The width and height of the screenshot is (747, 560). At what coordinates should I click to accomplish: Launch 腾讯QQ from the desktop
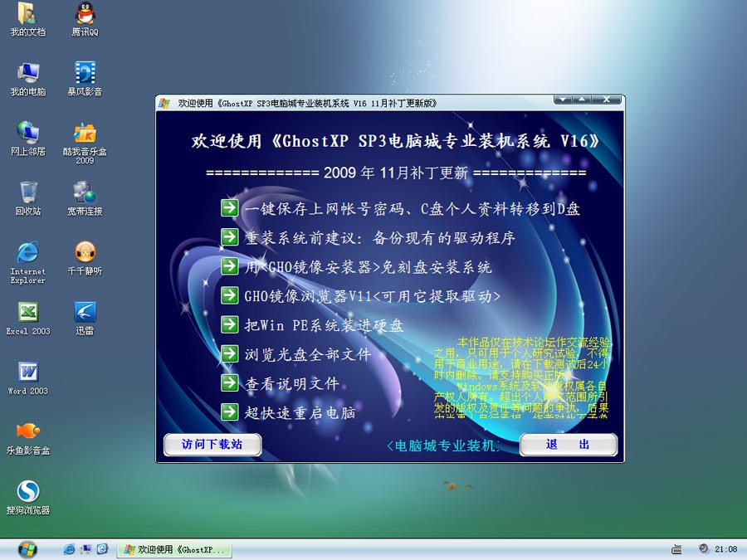85,20
